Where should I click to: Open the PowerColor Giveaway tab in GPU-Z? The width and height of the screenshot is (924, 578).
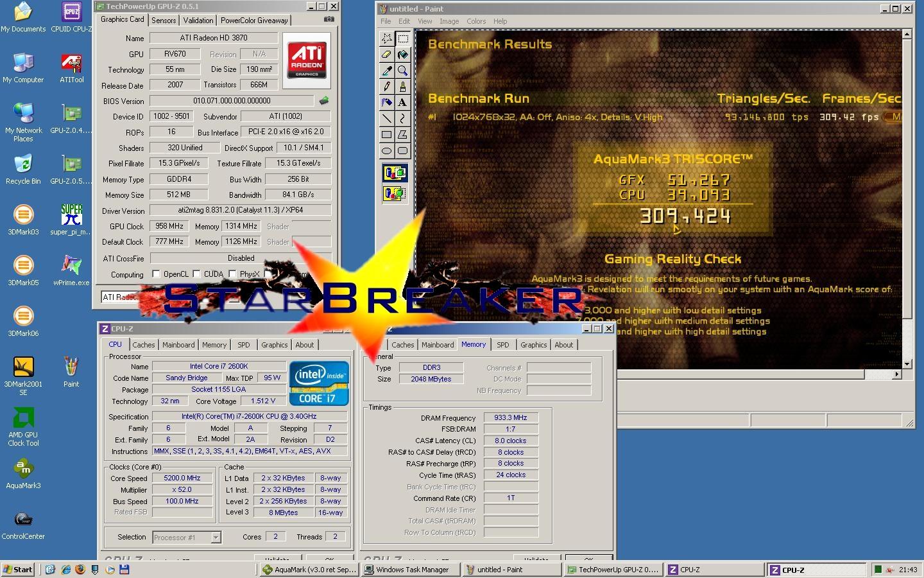point(254,21)
